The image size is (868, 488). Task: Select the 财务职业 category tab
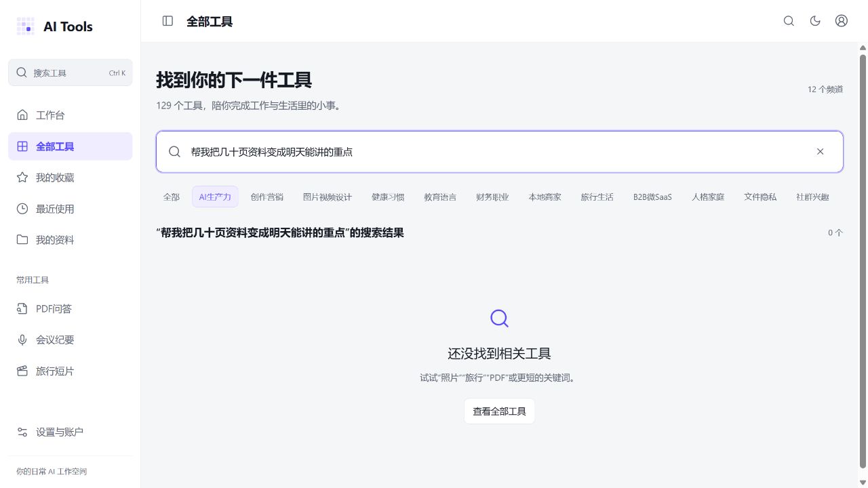click(x=492, y=197)
